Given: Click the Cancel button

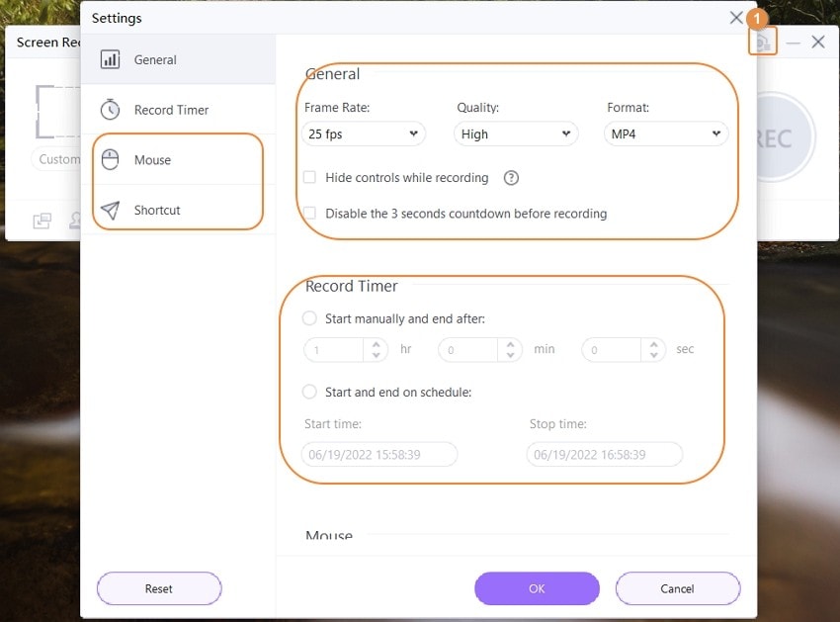Looking at the screenshot, I should click(x=678, y=588).
